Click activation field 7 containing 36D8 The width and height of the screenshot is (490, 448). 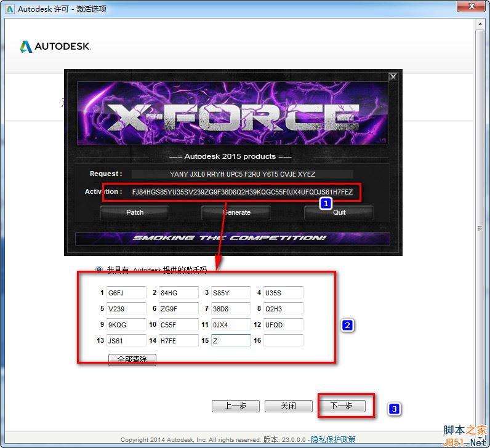pyautogui.click(x=231, y=309)
